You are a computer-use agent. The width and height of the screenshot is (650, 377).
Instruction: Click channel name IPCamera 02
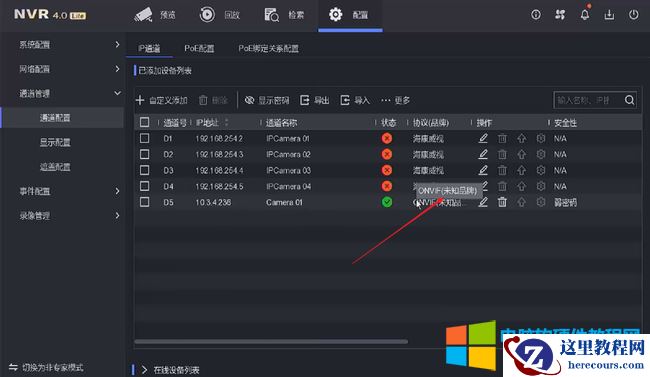point(288,154)
